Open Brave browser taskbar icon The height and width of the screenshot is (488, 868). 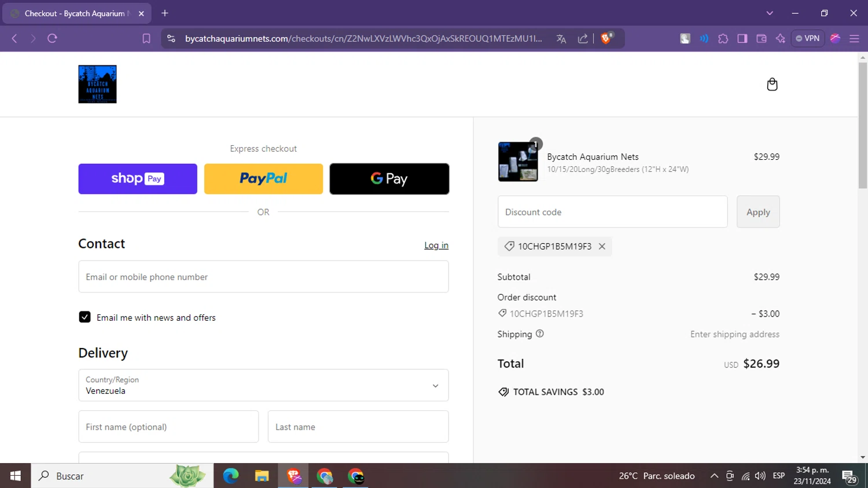tap(293, 476)
